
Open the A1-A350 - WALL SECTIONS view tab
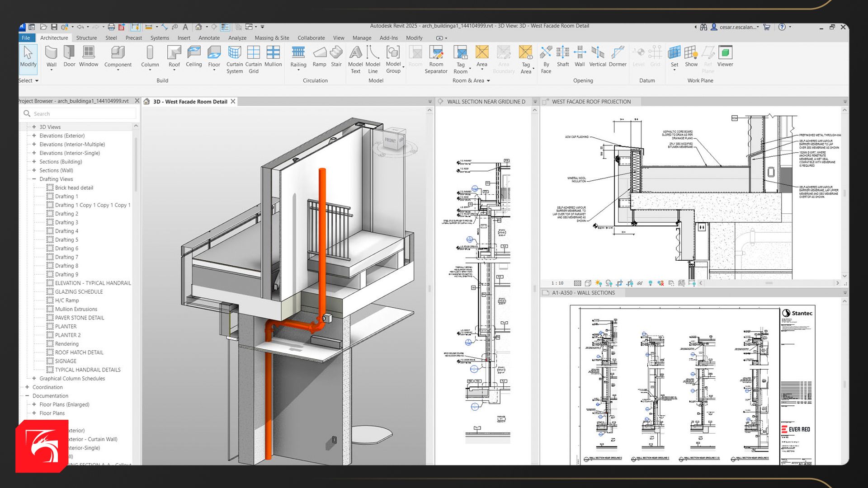click(x=583, y=293)
